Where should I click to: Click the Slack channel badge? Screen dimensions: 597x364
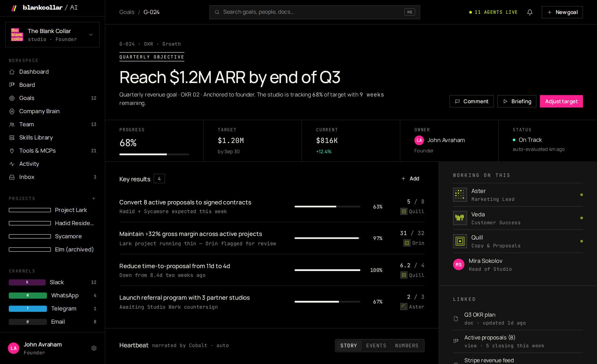(27, 282)
